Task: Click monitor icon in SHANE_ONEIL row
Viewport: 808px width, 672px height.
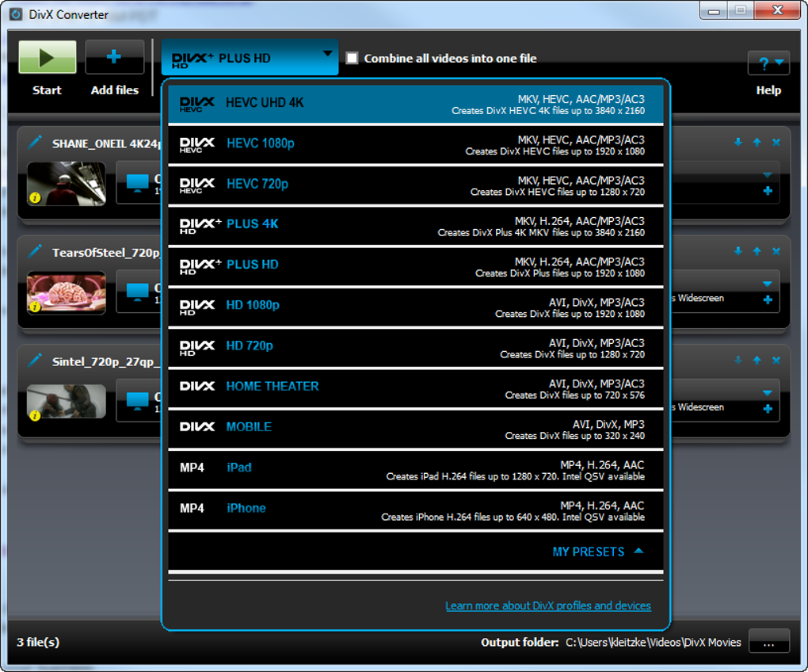Action: (x=138, y=183)
